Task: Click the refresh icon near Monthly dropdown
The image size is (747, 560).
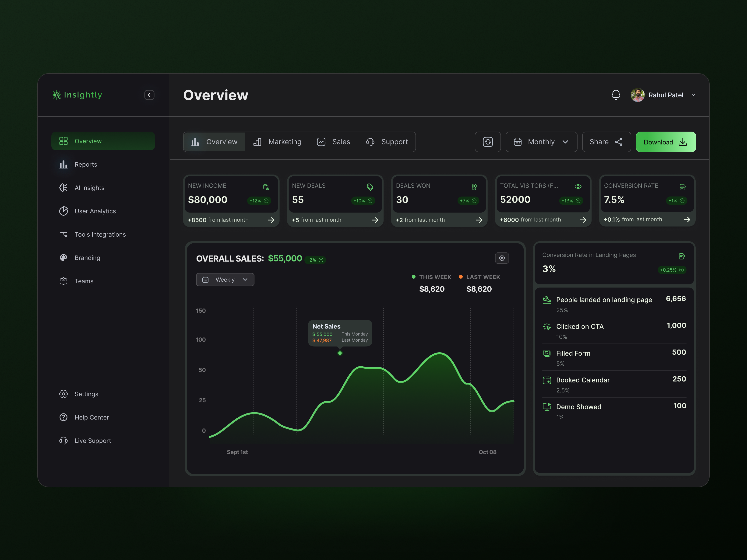Action: 488,142
